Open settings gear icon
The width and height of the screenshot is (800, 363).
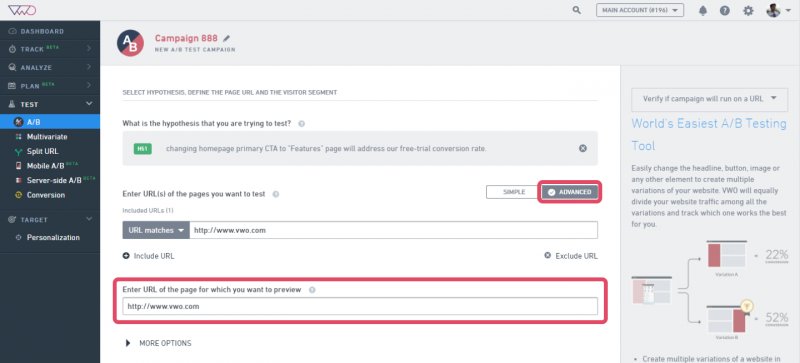(748, 11)
